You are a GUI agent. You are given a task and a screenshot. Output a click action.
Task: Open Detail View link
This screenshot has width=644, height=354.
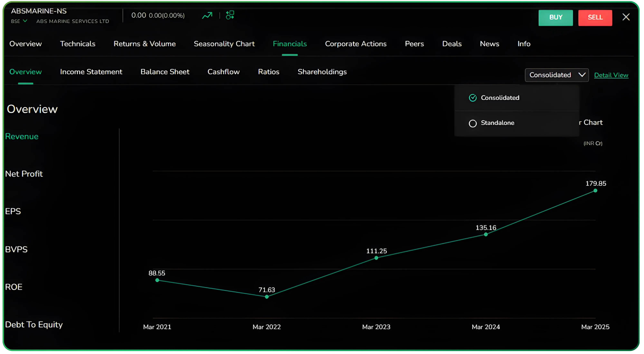[x=611, y=75]
